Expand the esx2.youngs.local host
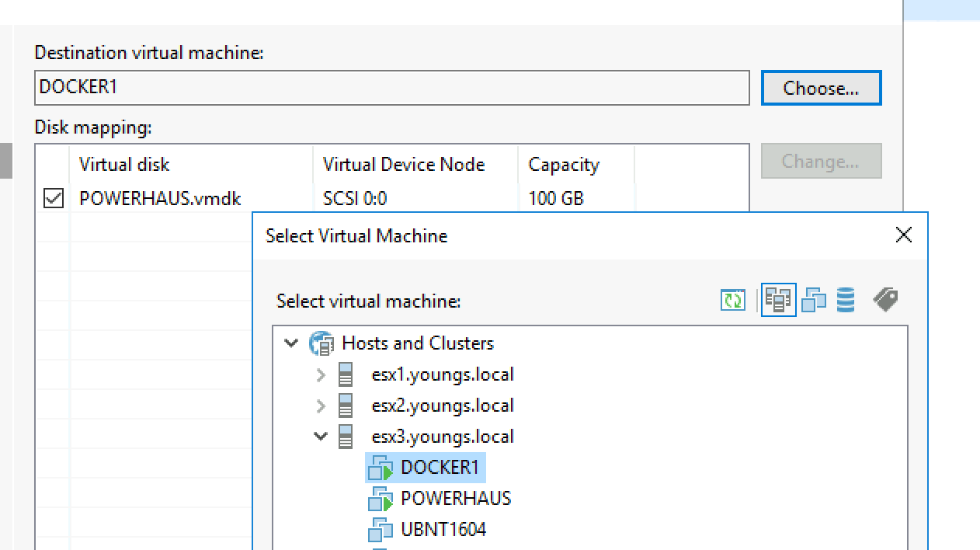The height and width of the screenshot is (550, 980). pos(321,406)
